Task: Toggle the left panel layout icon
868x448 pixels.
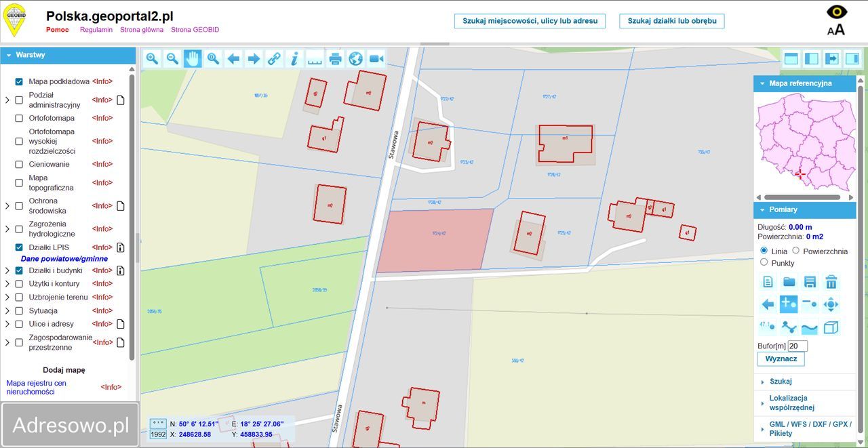Action: pyautogui.click(x=811, y=58)
